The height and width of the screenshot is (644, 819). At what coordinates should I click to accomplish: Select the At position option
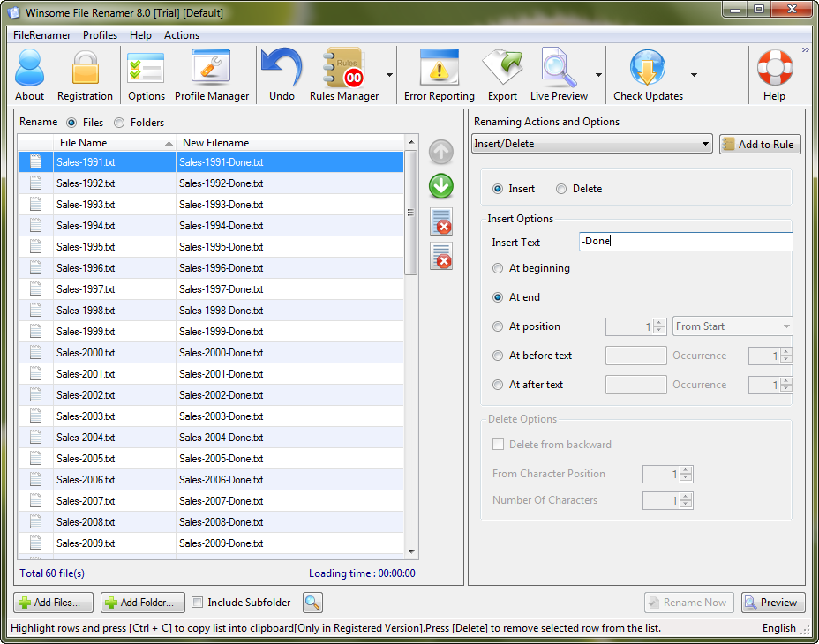coord(498,326)
